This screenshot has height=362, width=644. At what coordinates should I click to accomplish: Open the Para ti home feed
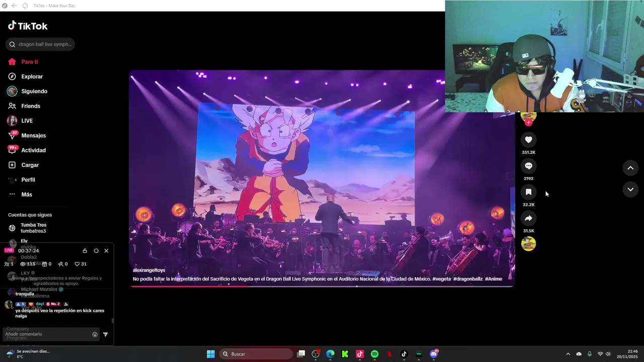23,62
